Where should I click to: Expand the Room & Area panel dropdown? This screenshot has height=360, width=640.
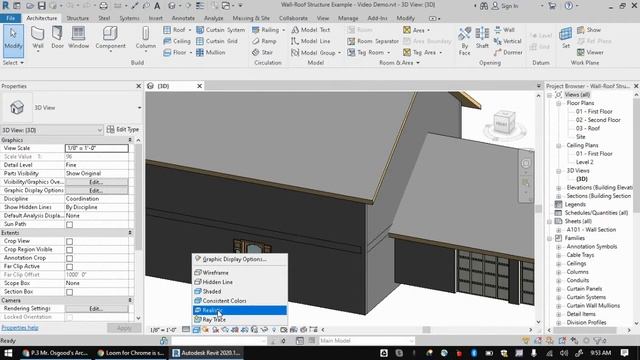point(418,63)
